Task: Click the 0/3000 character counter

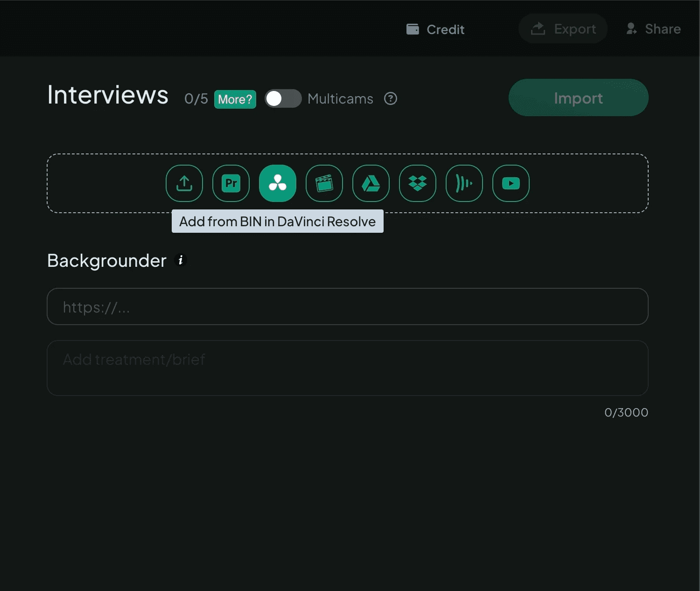Action: coord(626,412)
